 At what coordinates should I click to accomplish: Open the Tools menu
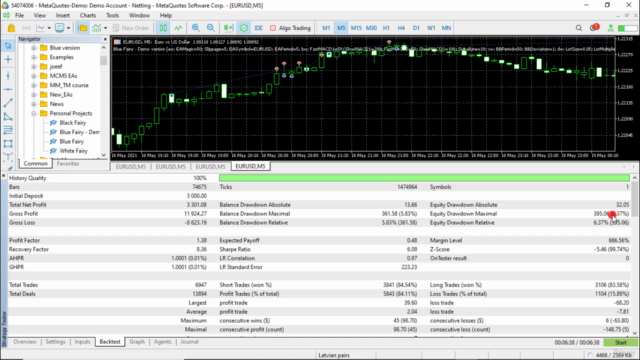(x=112, y=16)
